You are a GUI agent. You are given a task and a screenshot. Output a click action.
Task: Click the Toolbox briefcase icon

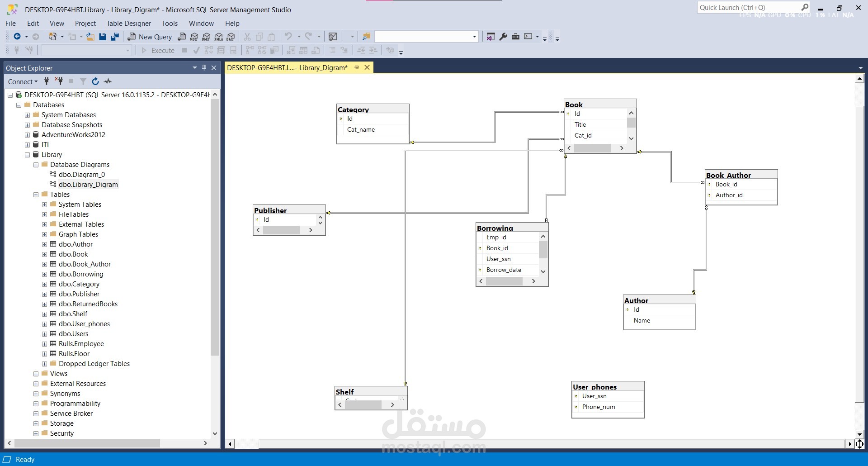[x=515, y=37]
